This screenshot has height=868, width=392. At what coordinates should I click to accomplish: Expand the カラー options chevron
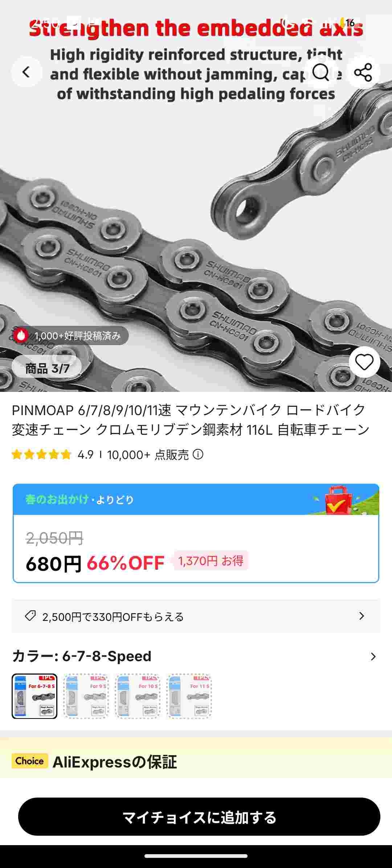(x=373, y=656)
